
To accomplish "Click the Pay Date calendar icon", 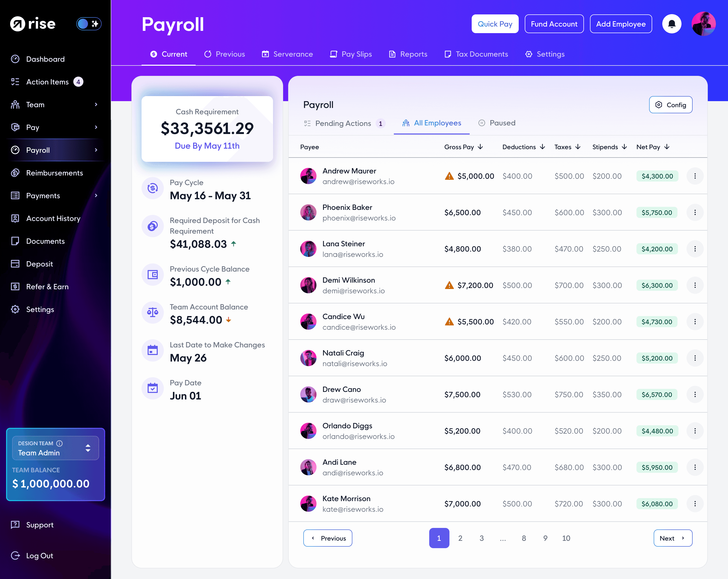I will tap(153, 388).
